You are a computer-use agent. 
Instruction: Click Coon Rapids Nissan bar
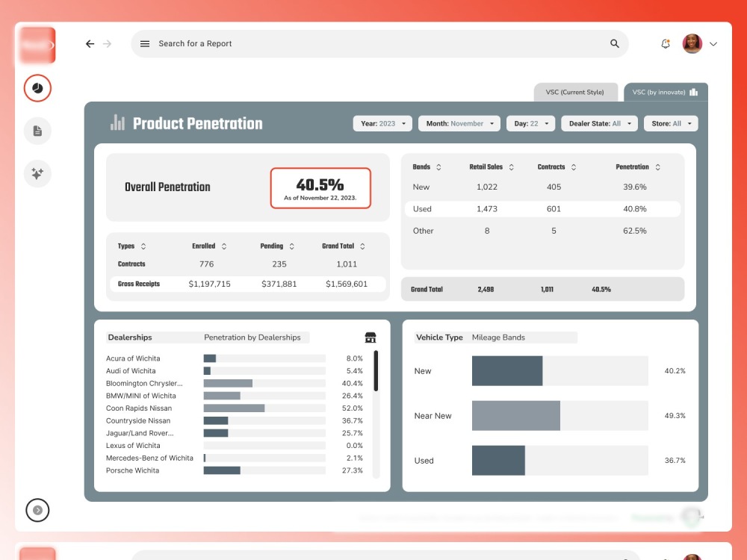(234, 408)
